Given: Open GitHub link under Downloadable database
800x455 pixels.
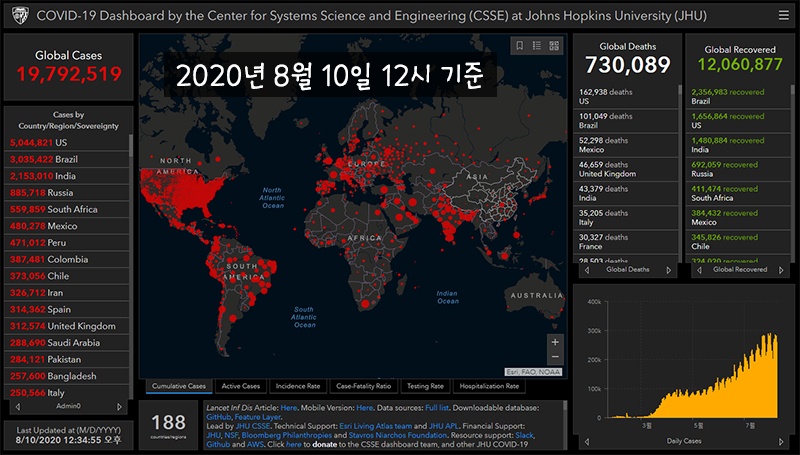Looking at the screenshot, I should [x=218, y=417].
